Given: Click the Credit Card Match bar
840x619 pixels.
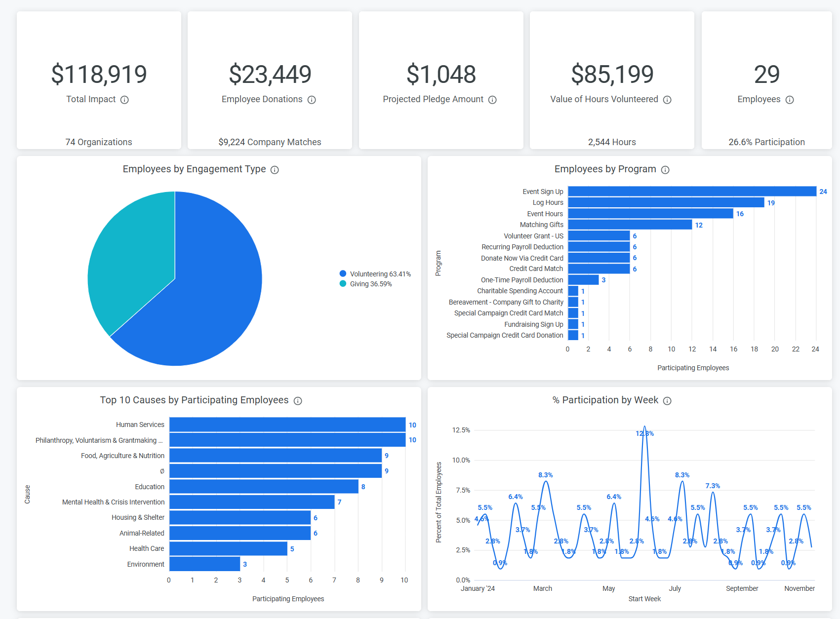Looking at the screenshot, I should pyautogui.click(x=599, y=269).
